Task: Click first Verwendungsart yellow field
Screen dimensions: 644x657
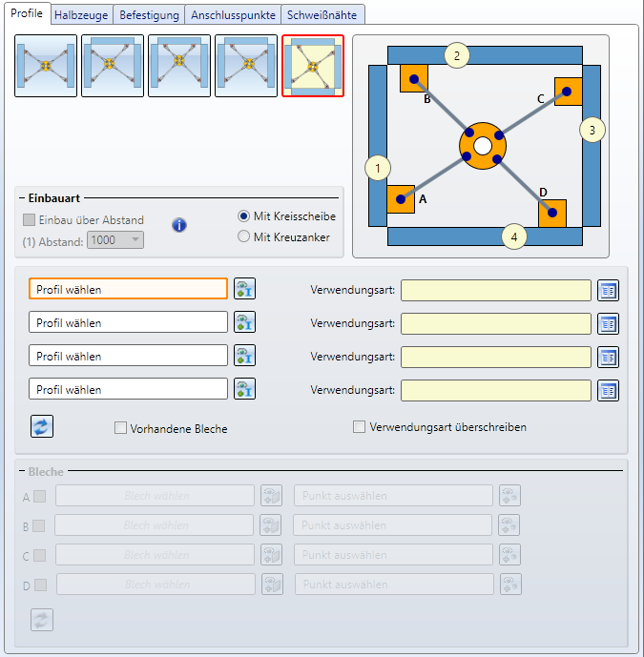Action: (x=496, y=291)
